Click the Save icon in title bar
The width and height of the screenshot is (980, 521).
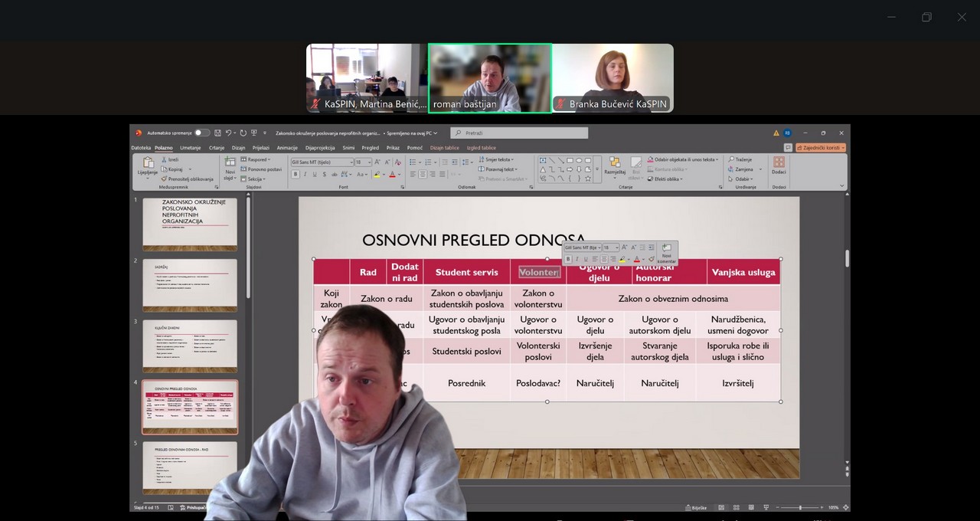218,133
